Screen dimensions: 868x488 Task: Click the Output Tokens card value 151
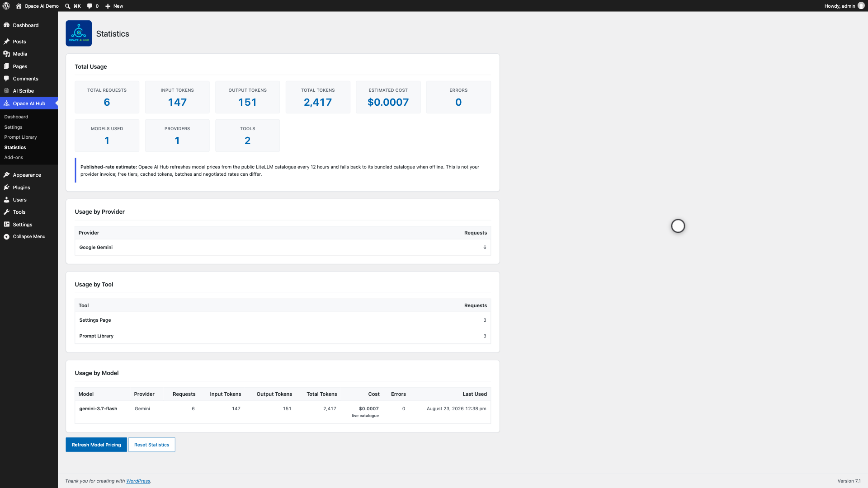247,102
